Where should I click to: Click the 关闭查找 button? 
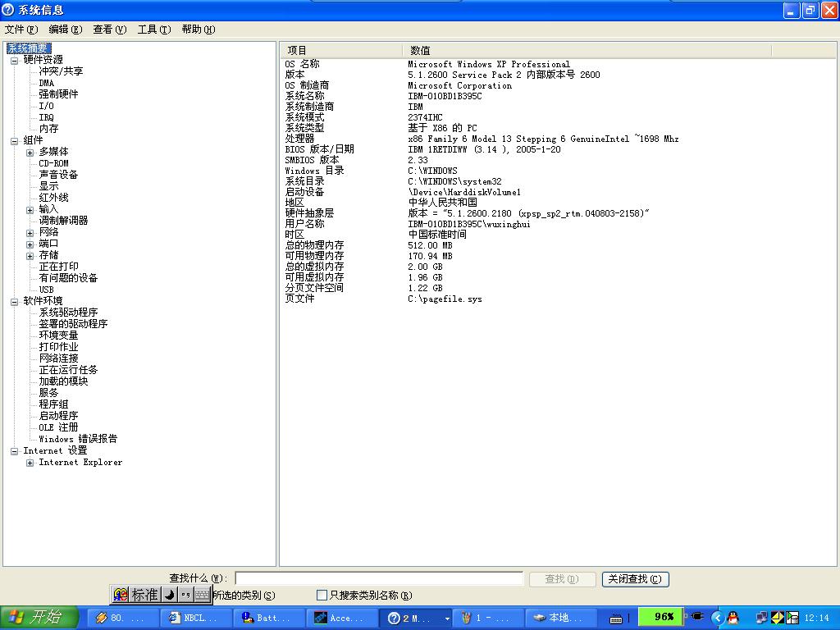635,579
